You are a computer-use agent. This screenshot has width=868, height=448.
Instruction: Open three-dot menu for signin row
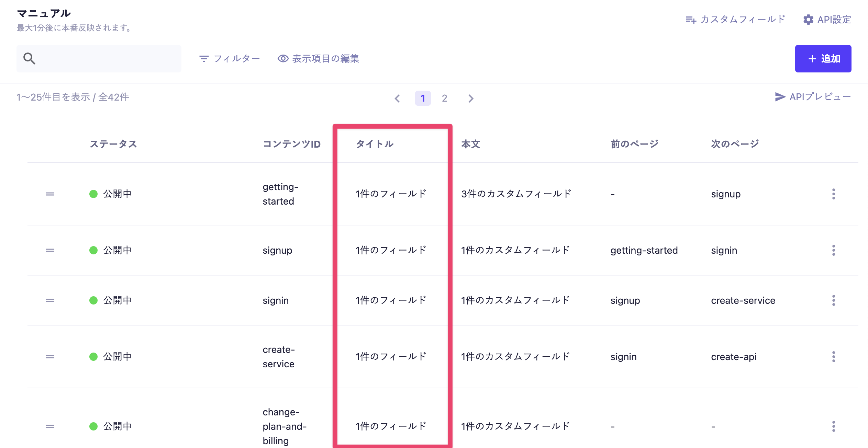[x=833, y=300]
